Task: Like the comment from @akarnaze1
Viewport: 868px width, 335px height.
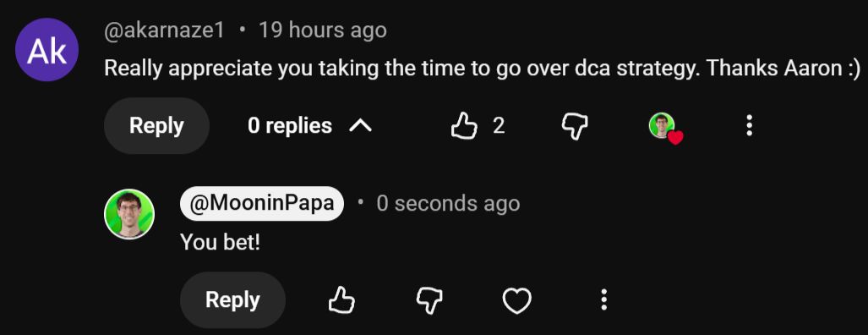Action: click(x=464, y=126)
